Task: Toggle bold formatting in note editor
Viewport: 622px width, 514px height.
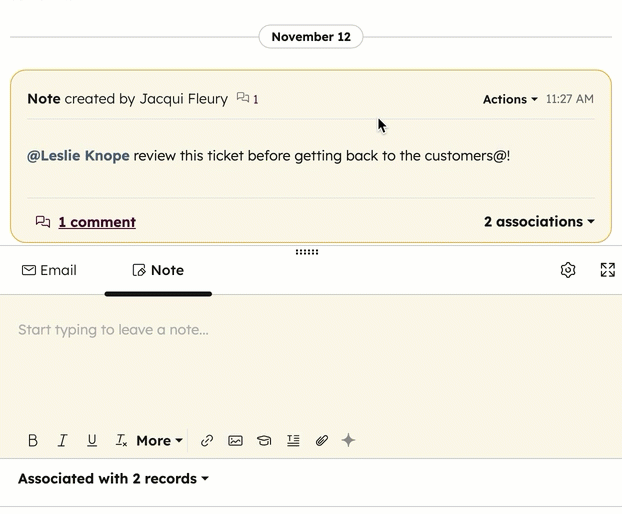Action: click(x=33, y=440)
